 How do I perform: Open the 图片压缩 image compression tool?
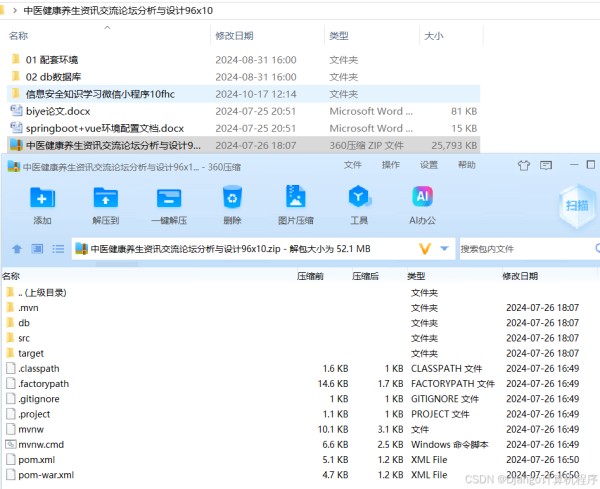point(295,196)
